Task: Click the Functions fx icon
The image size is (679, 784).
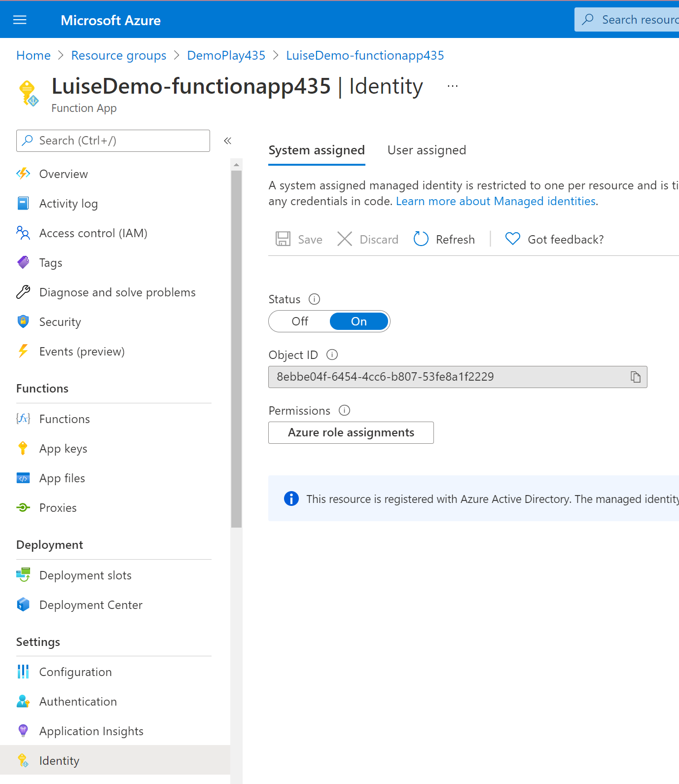Action: tap(23, 419)
